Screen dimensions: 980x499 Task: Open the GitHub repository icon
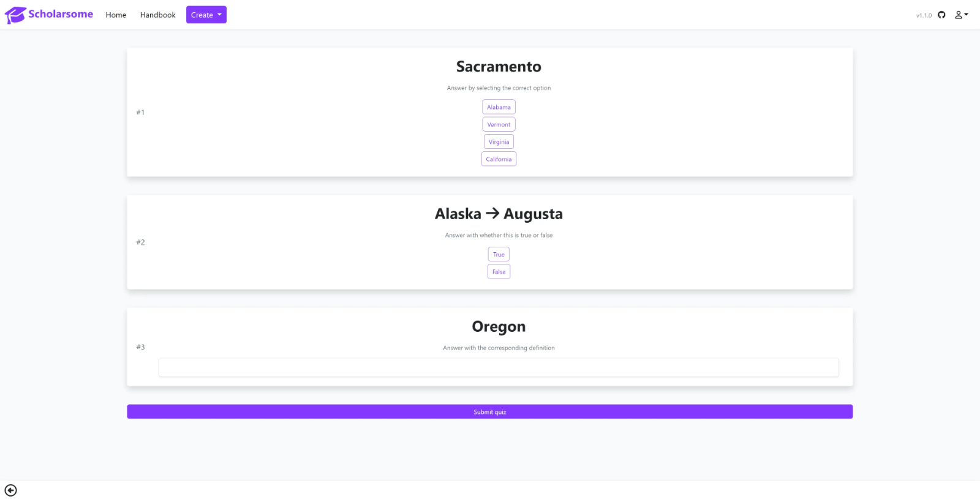click(x=941, y=15)
